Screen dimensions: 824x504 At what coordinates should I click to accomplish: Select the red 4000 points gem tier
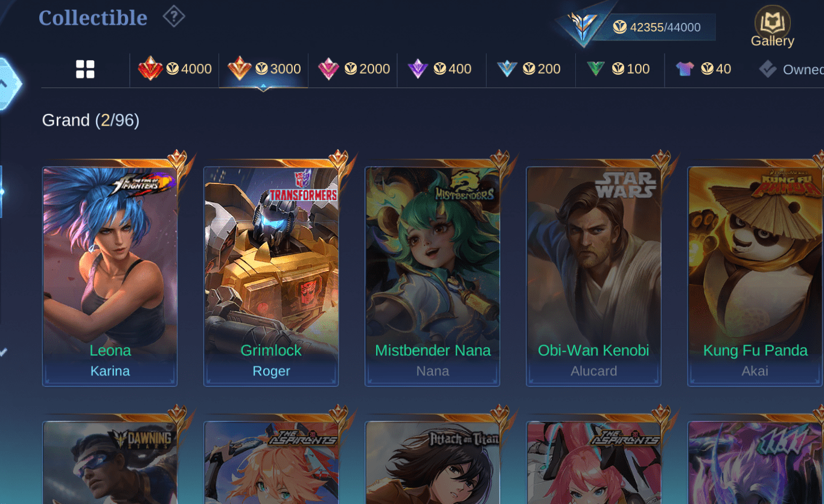click(174, 69)
